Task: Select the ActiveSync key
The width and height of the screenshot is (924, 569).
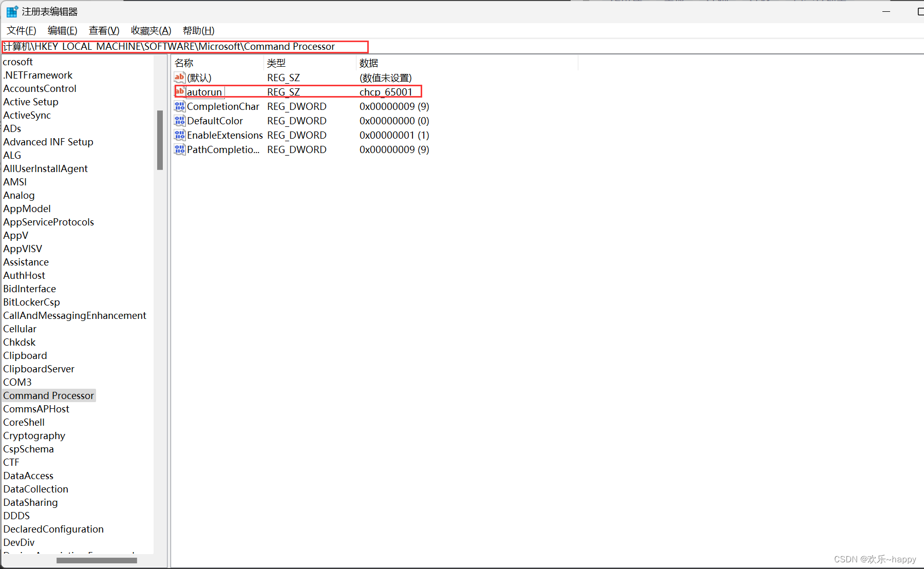Action: (x=27, y=115)
